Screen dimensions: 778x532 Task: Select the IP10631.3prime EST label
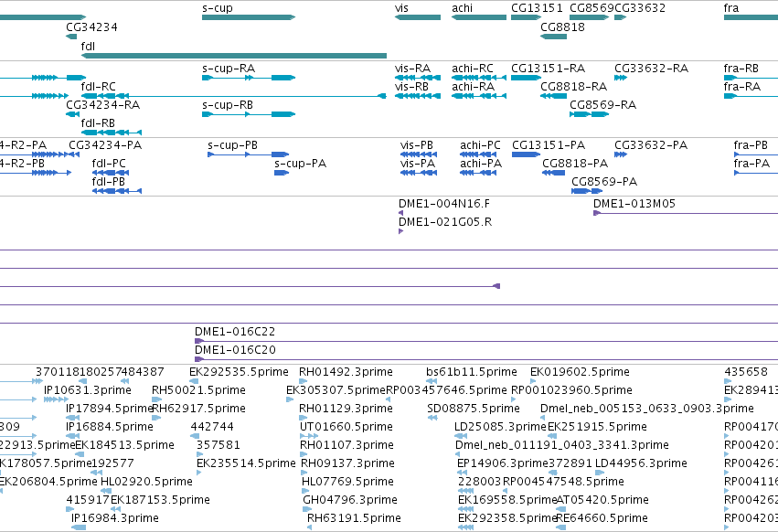point(88,390)
